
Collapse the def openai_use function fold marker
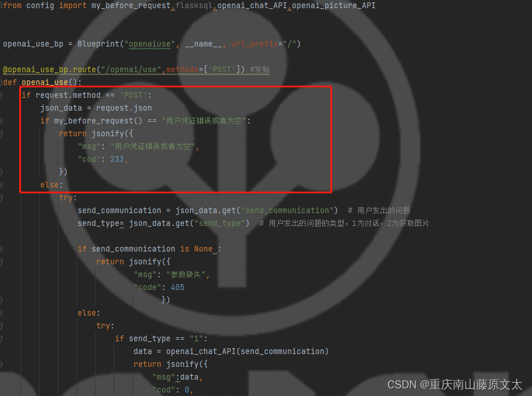(1, 82)
